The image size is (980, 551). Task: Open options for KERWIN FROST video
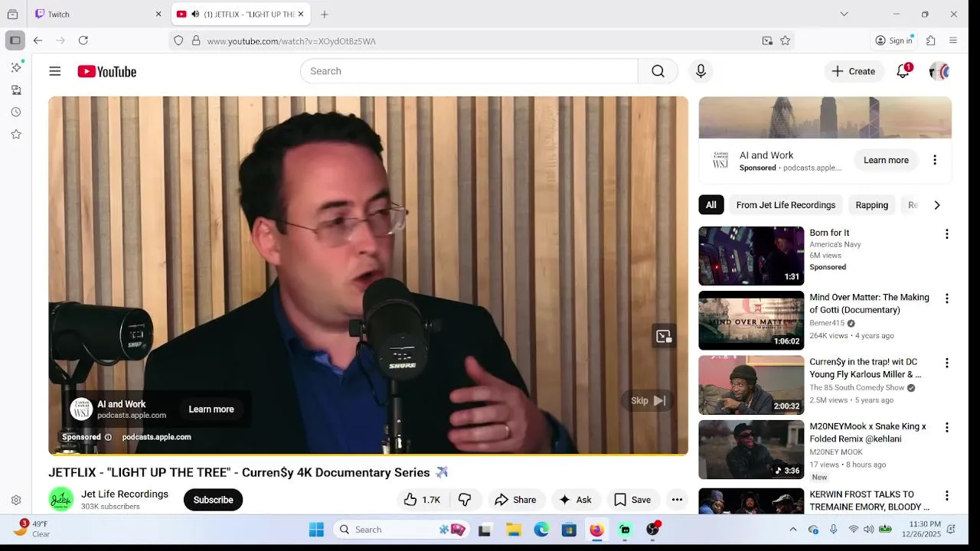[947, 495]
